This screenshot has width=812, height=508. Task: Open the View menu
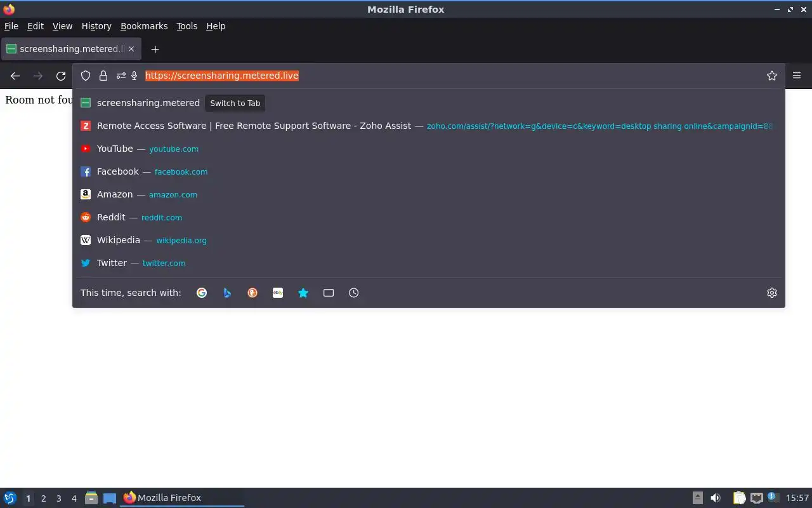tap(62, 26)
